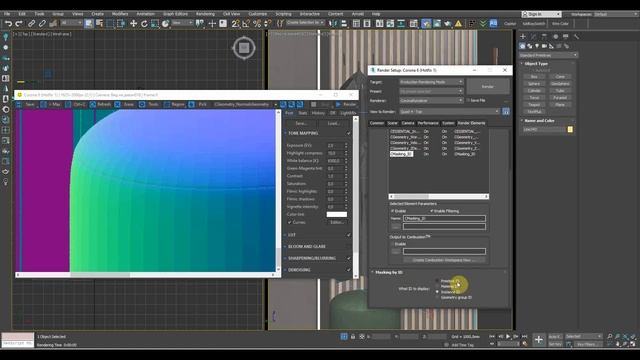Activate the Select Object tool
Viewport: 640px width, 360px height.
click(89, 24)
